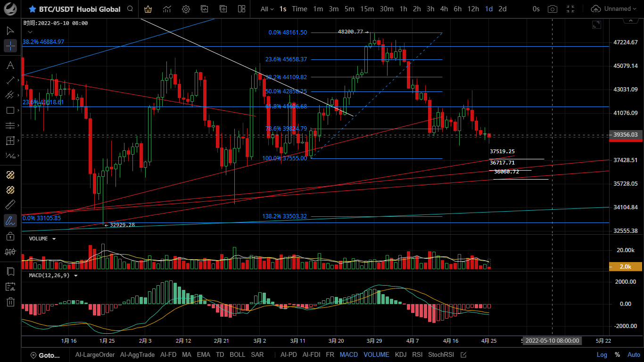The image size is (644, 362).
Task: Toggle Log scale
Action: coord(602,355)
